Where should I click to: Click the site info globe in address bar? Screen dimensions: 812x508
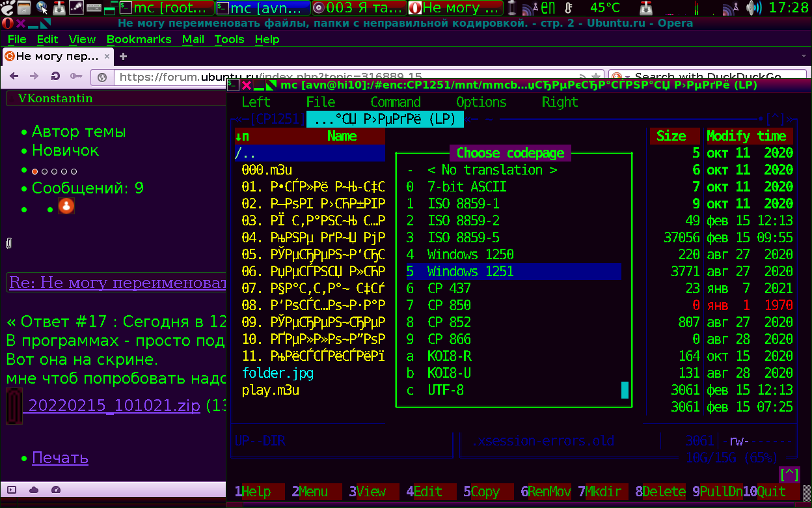[102, 78]
